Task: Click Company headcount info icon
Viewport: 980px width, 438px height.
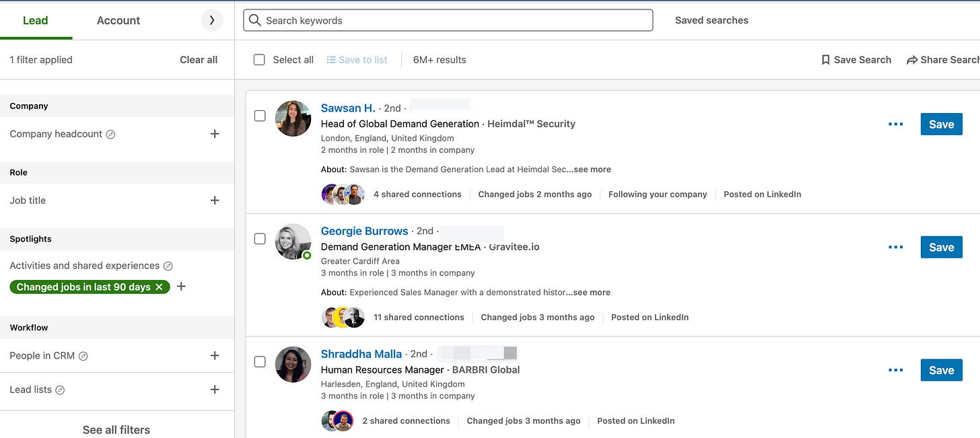Action: (x=111, y=134)
